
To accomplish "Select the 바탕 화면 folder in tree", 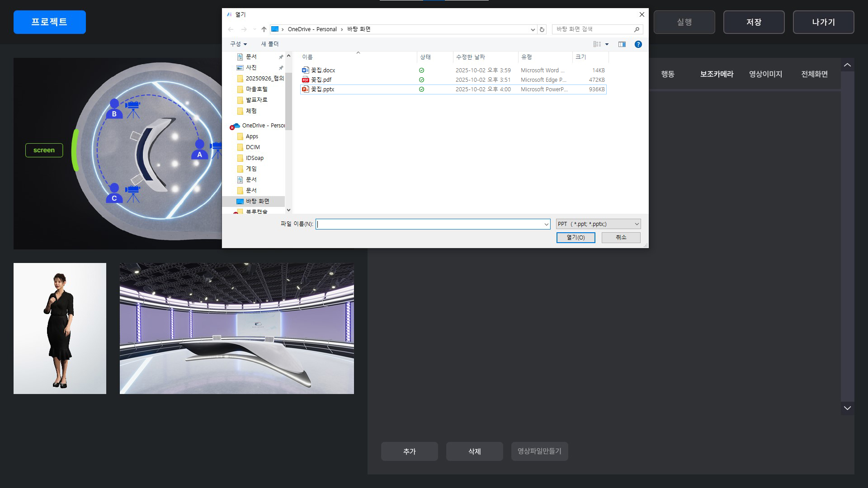I will coord(257,202).
